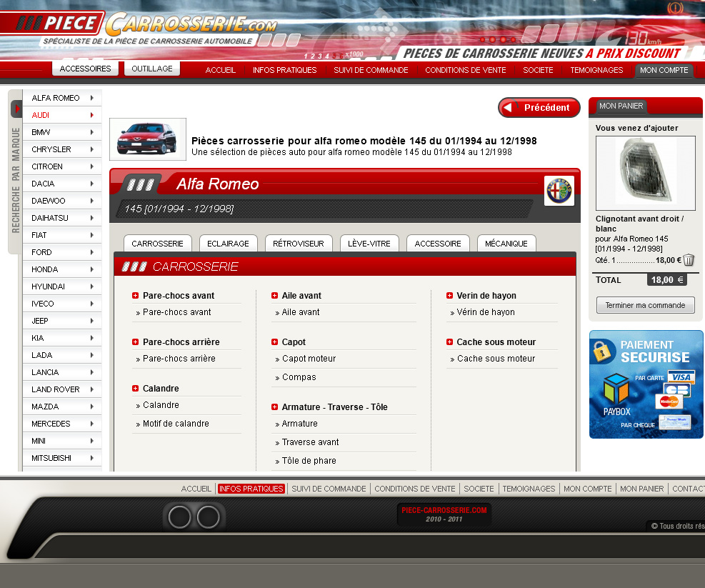Viewport: 705px width, 588px height.
Task: Click the red sidebar collapse arrow
Action: (17, 109)
